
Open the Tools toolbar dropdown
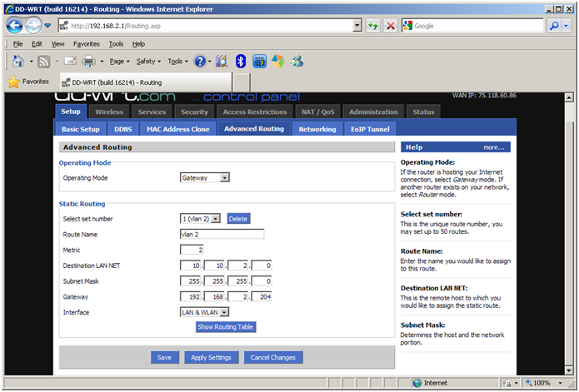pyautogui.click(x=177, y=62)
